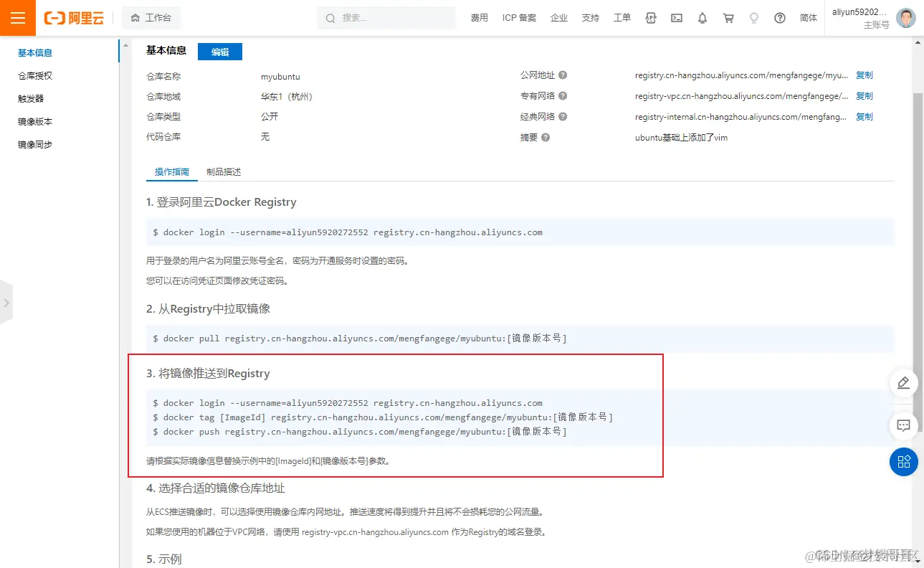Switch language via 简体
Screen dimensions: 924x568
809,18
